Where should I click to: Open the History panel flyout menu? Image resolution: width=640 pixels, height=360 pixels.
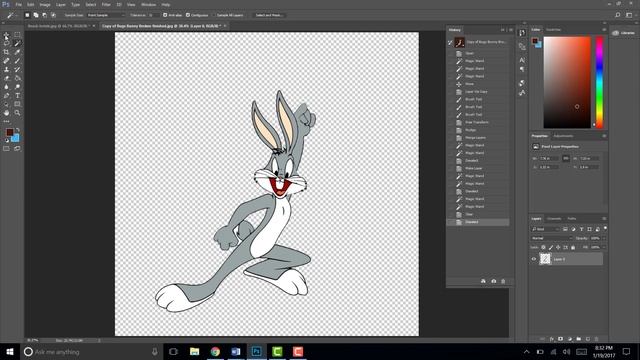pyautogui.click(x=511, y=30)
